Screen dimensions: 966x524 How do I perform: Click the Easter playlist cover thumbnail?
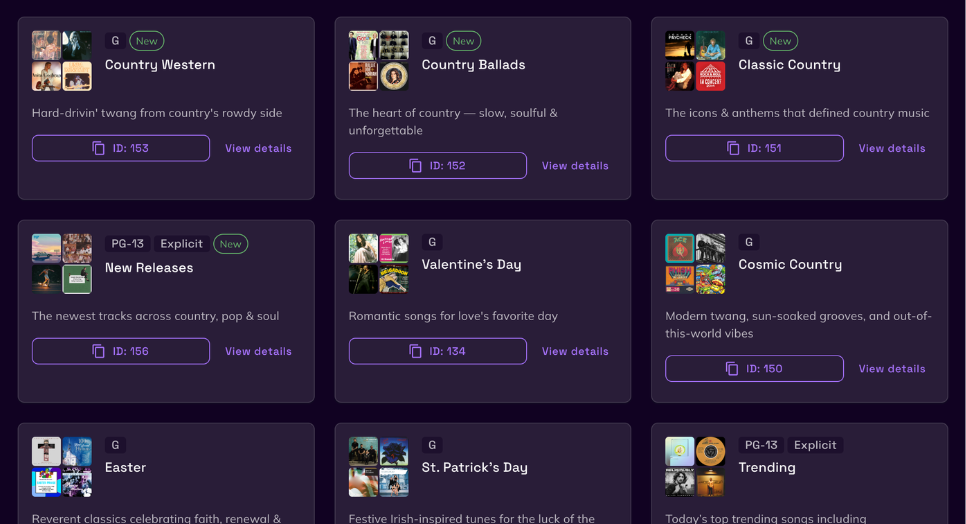[62, 467]
